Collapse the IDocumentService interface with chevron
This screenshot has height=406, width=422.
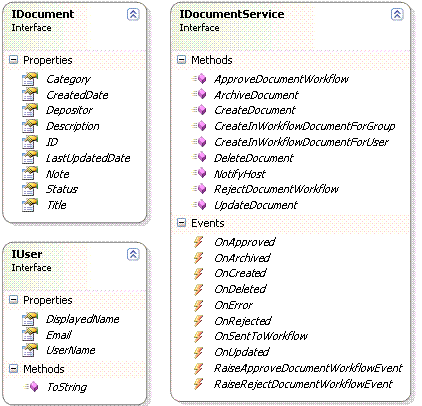[397, 14]
